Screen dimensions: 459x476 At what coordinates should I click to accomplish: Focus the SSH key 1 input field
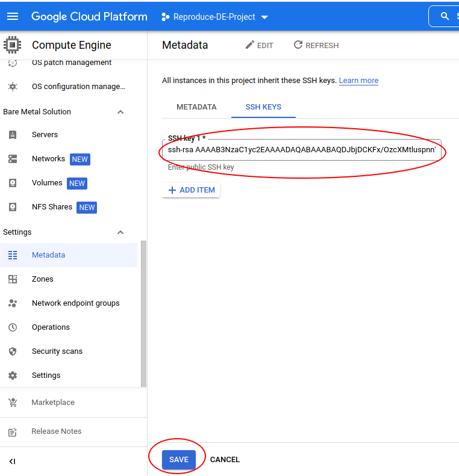pos(302,150)
